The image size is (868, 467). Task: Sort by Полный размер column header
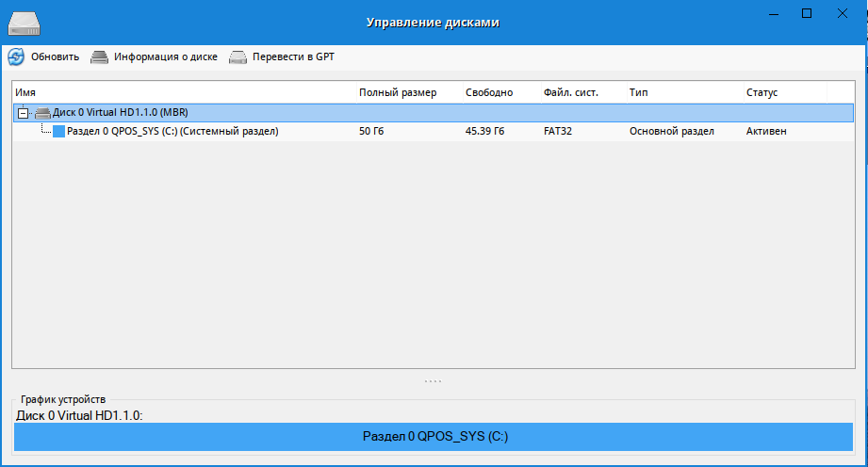coord(410,92)
